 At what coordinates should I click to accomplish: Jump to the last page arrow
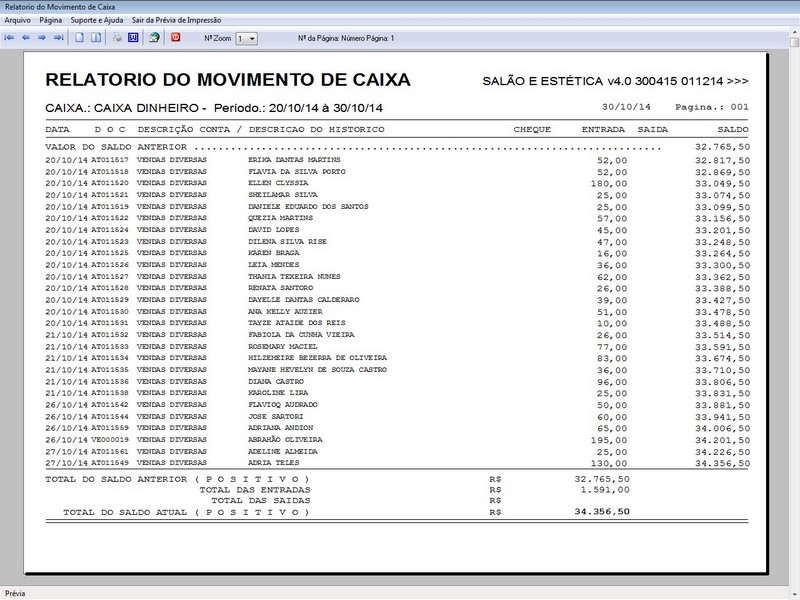(x=58, y=38)
